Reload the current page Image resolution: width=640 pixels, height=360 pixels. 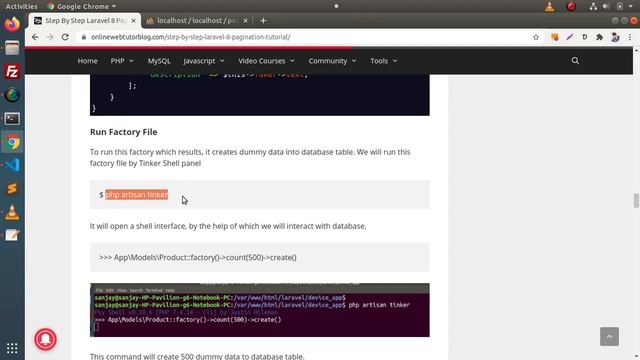[x=65, y=37]
